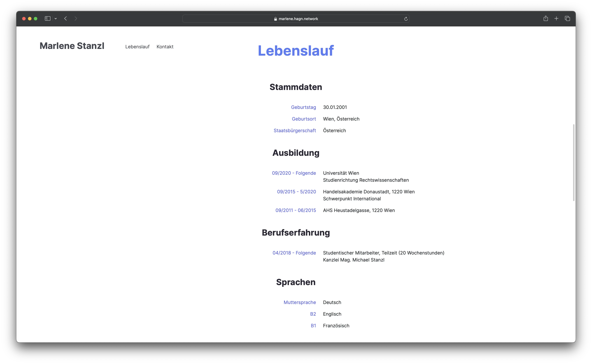592x364 pixels.
Task: Click the page's vertical scrollbar thumb
Action: [573, 162]
